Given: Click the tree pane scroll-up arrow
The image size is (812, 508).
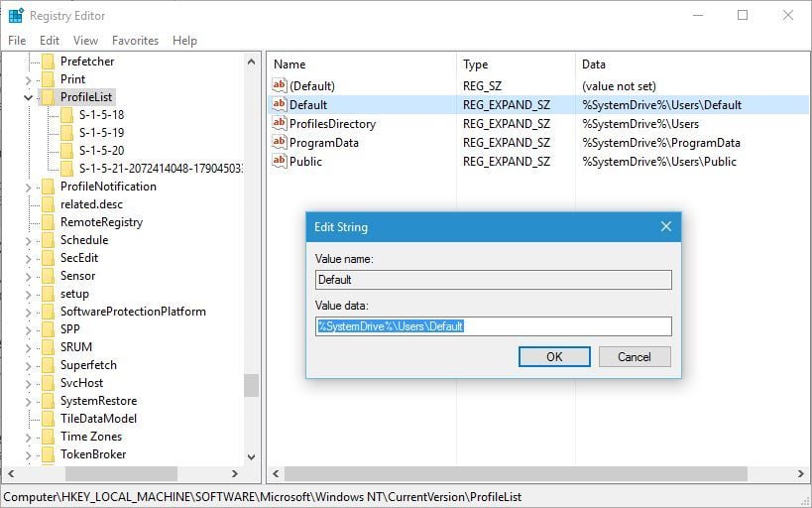Looking at the screenshot, I should [x=251, y=62].
